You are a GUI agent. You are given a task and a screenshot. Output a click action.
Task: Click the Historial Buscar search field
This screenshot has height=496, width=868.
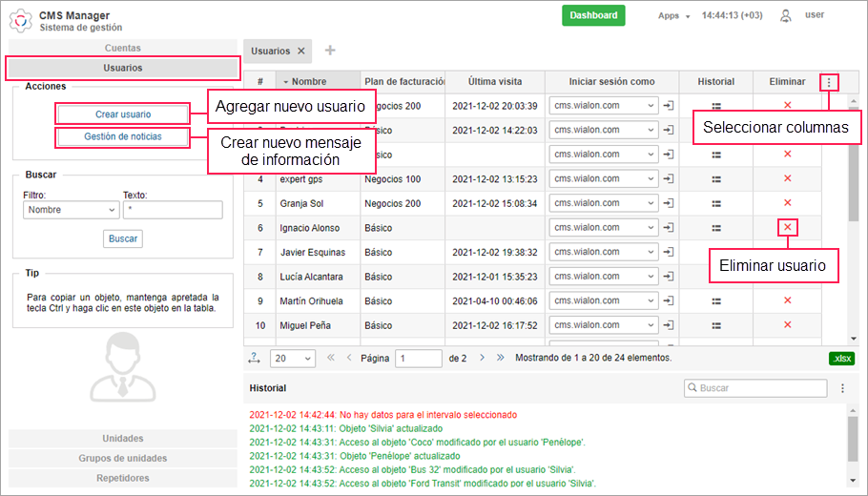755,388
